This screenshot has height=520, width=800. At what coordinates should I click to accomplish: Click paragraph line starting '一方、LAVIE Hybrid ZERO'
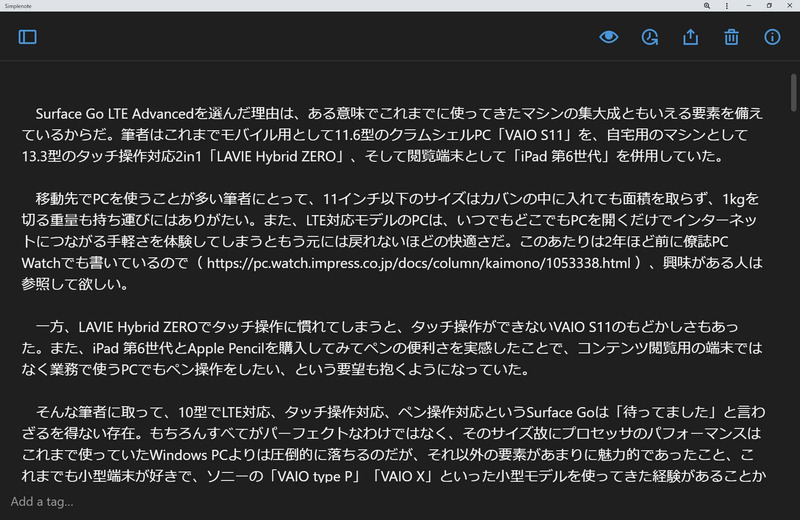click(387, 327)
